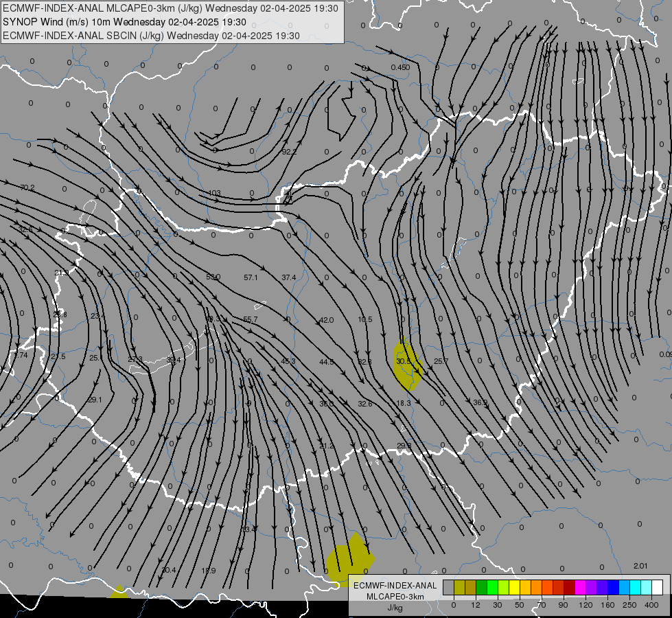
Task: Click the 2.01 value near bottom right
Action: [640, 566]
